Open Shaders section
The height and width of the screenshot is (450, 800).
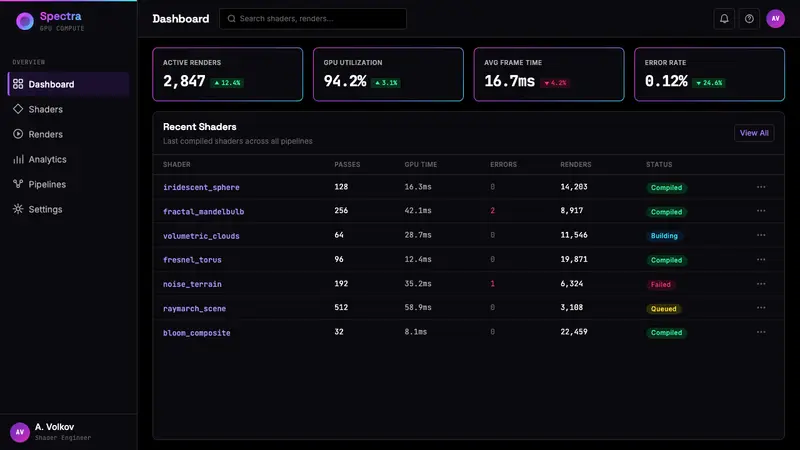[x=68, y=109]
